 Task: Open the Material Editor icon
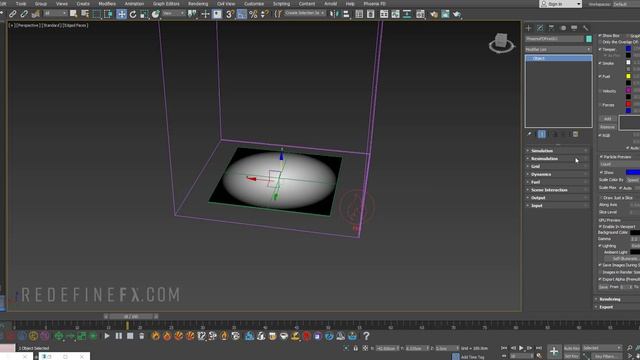coord(420,14)
